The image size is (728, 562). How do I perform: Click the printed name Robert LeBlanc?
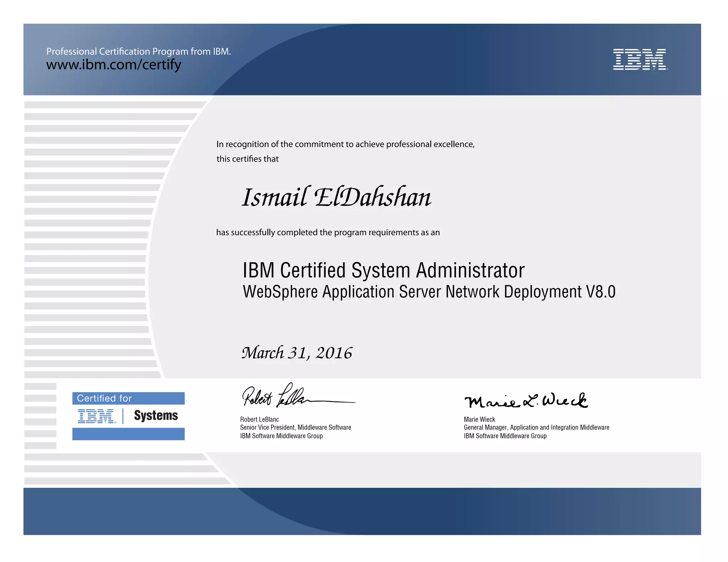pyautogui.click(x=259, y=420)
